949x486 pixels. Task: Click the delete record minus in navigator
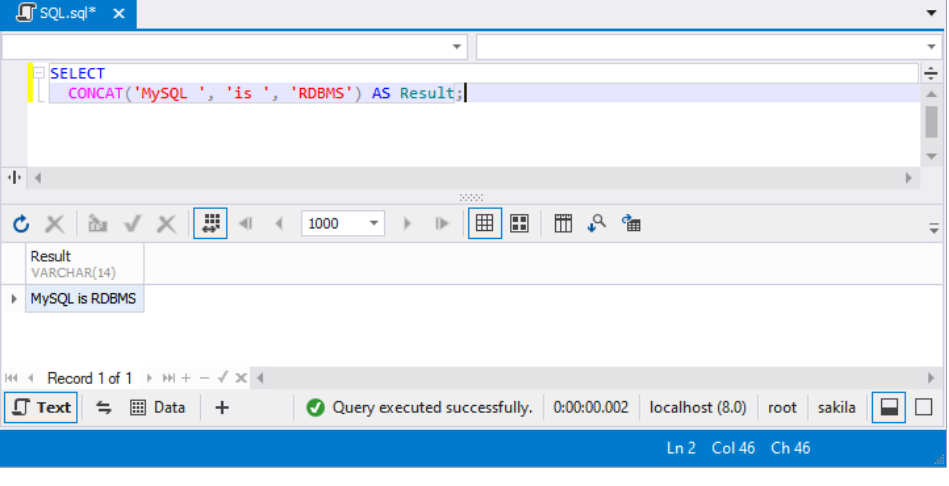(204, 378)
